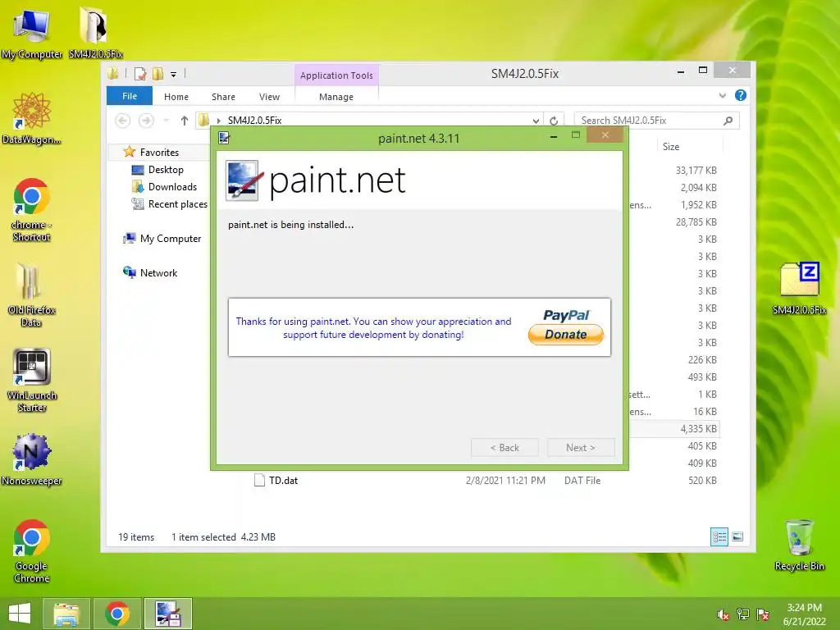Click the muted volume tray icon
Image resolution: width=840 pixels, height=630 pixels.
724,615
